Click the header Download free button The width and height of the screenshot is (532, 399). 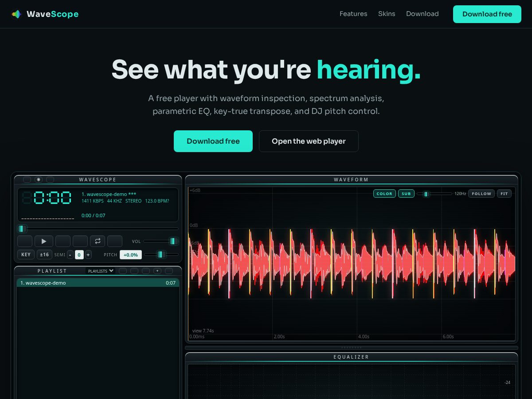pos(487,14)
